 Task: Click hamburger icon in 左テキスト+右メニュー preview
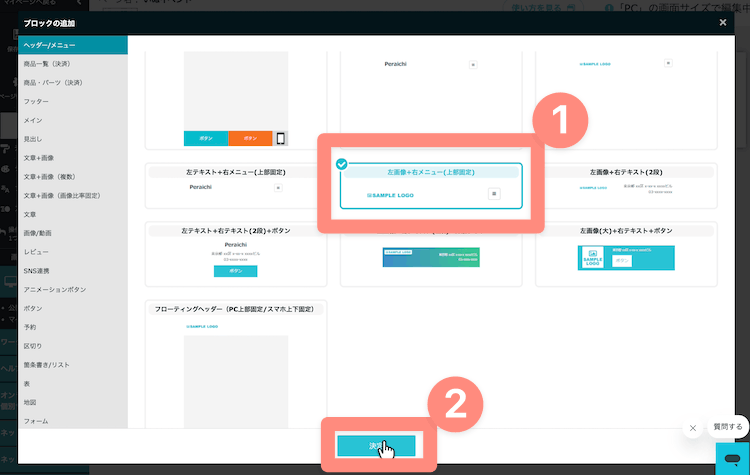pyautogui.click(x=278, y=188)
